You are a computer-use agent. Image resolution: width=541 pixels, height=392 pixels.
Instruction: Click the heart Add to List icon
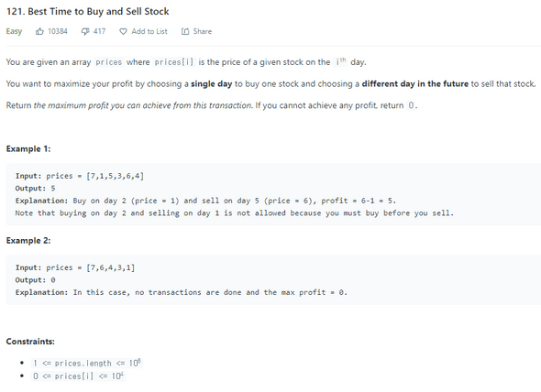123,32
